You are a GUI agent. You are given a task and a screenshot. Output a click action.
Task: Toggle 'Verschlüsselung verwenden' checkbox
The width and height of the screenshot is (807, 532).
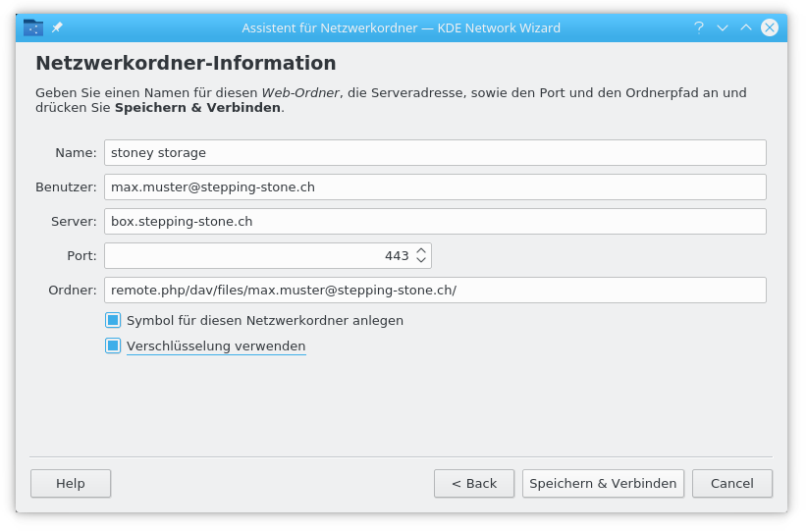113,346
